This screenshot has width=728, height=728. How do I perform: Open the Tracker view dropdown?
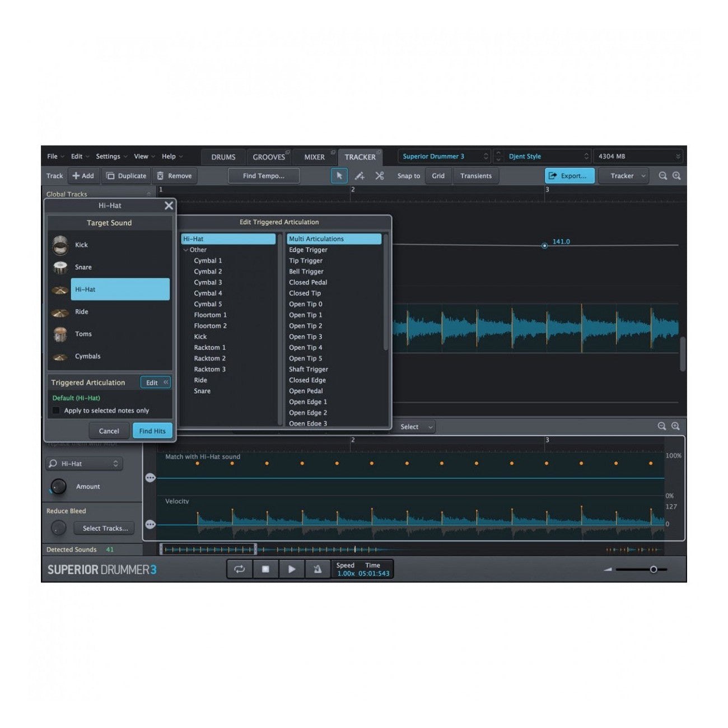click(623, 176)
